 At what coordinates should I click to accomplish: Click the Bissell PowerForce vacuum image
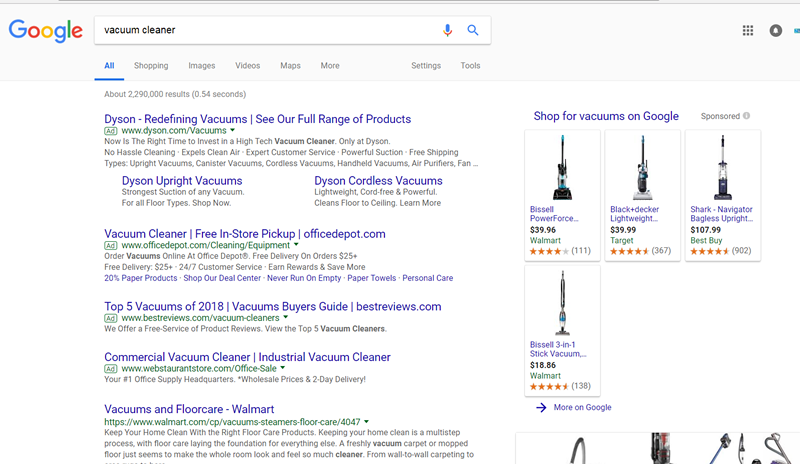[x=562, y=167]
